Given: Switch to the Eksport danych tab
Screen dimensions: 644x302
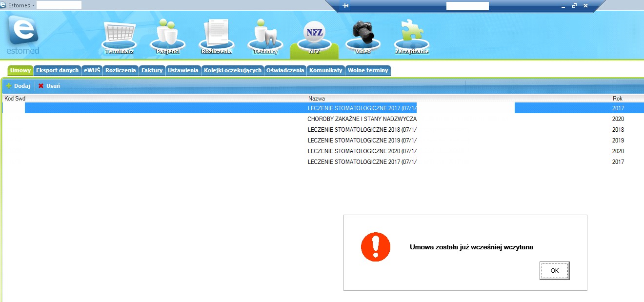Looking at the screenshot, I should click(57, 70).
